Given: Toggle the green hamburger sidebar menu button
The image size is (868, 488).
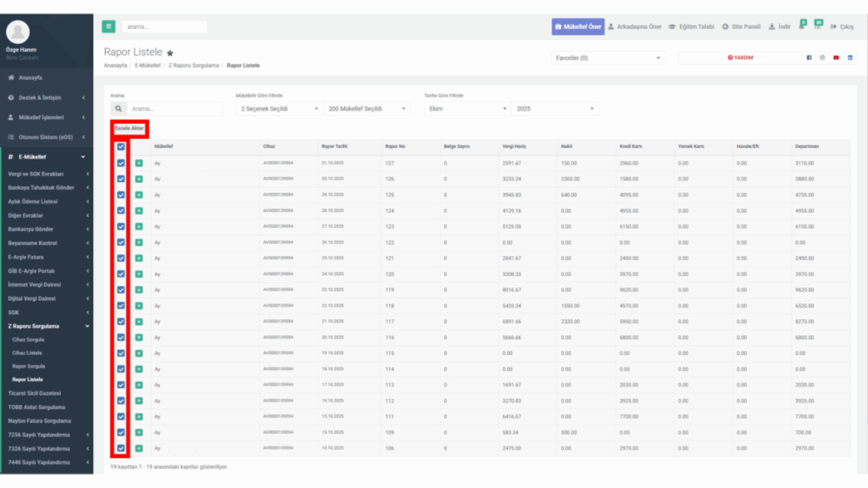Looking at the screenshot, I should pos(108,26).
